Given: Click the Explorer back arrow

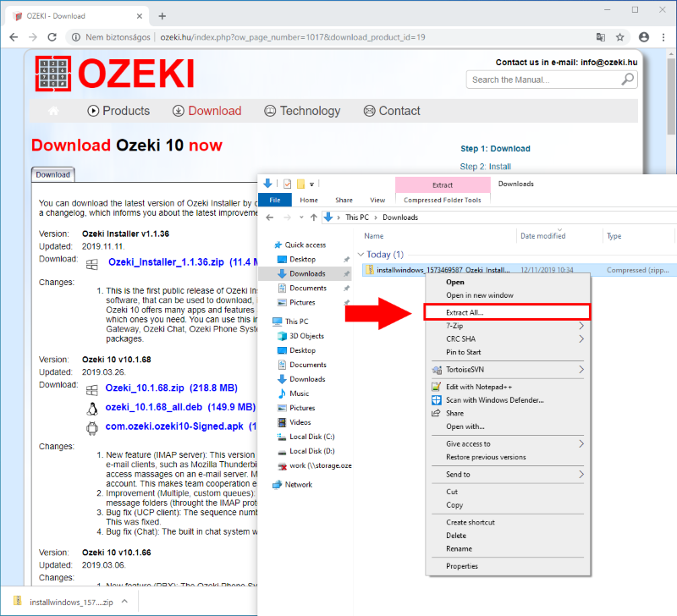Looking at the screenshot, I should click(270, 217).
